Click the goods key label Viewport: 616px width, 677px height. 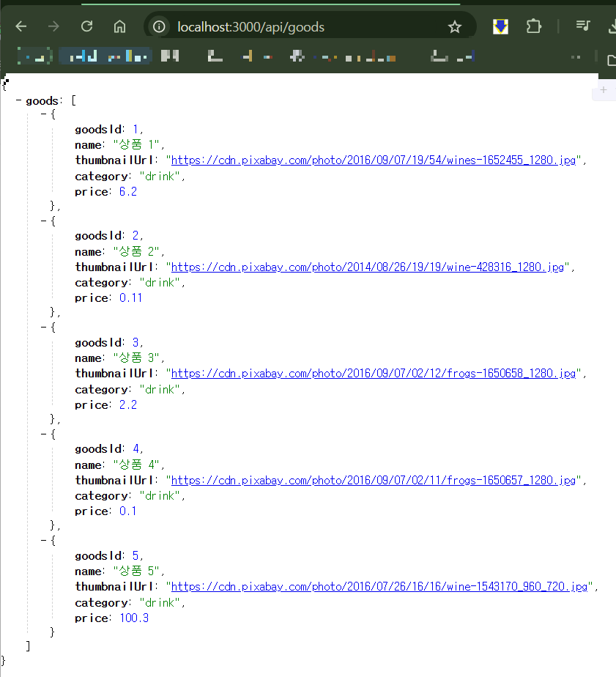tap(42, 101)
